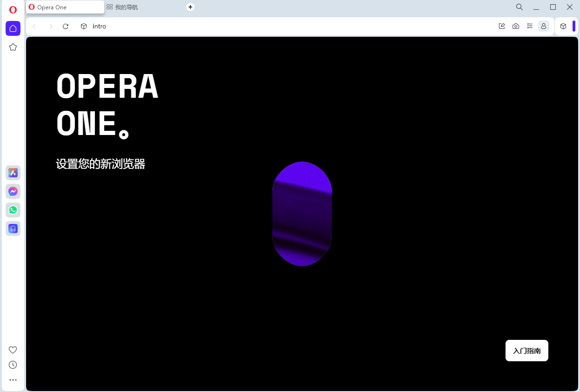
Task: Open History clock icon in sidebar
Action: pyautogui.click(x=13, y=365)
